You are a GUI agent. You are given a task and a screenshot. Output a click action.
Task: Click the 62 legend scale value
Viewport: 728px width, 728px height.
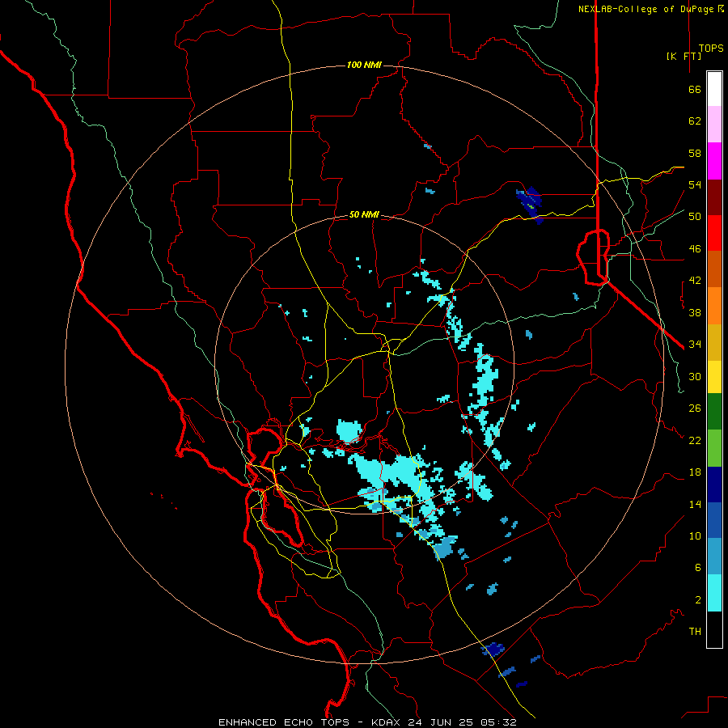(x=695, y=121)
